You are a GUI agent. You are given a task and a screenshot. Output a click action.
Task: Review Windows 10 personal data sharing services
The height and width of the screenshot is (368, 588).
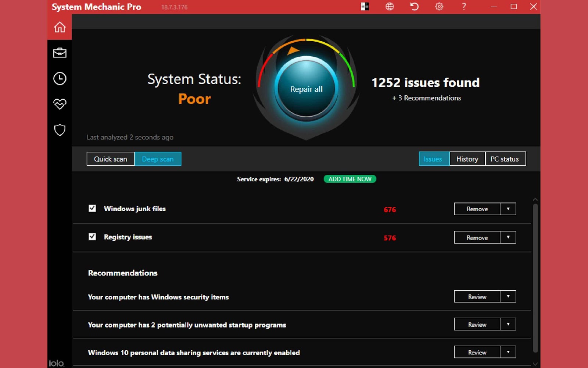tap(477, 352)
